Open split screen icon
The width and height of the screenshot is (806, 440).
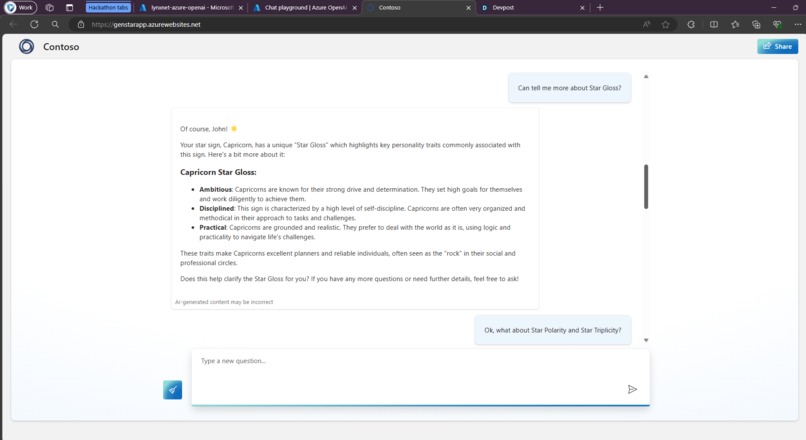[x=714, y=24]
